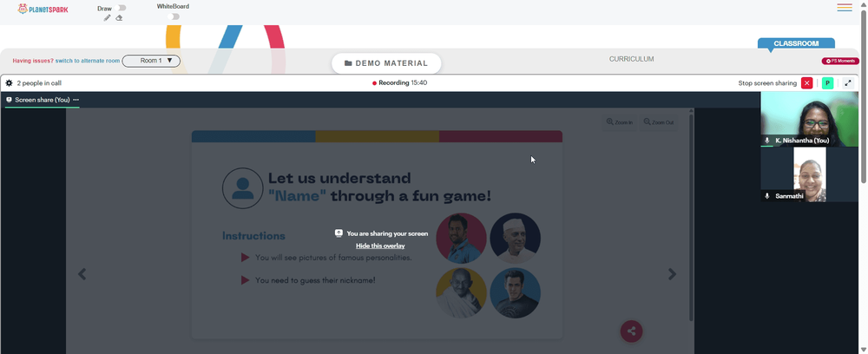Image resolution: width=868 pixels, height=354 pixels.
Task: Toggle the Draw switch
Action: coord(122,8)
